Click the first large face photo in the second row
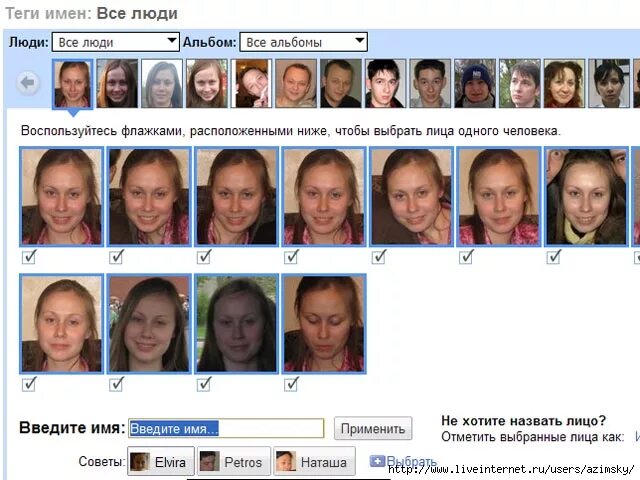 click(62, 324)
